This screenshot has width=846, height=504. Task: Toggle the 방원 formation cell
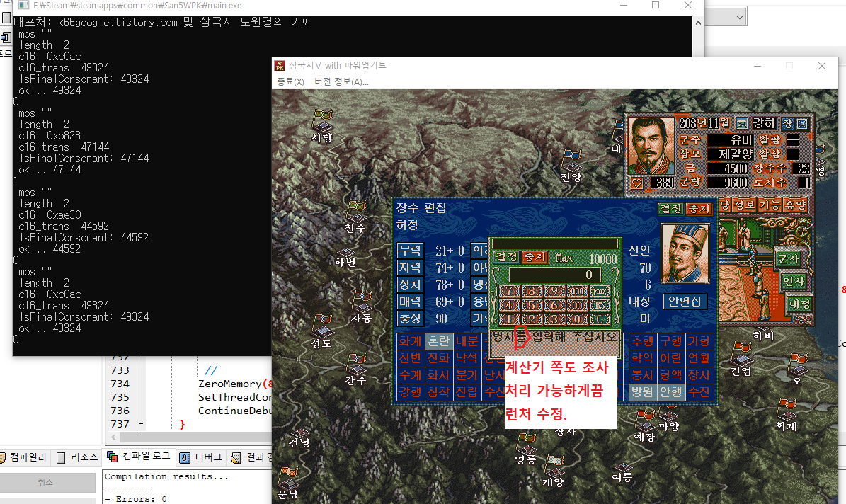[x=642, y=391]
